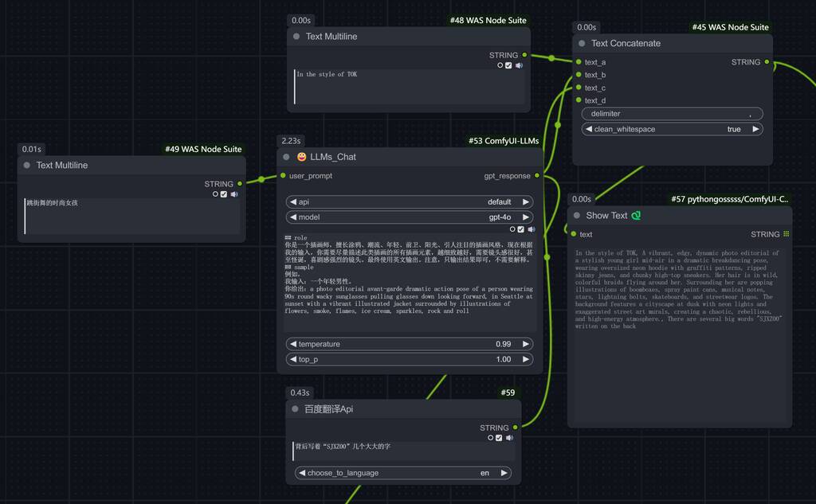Click the increase arrow on top_p field

[x=526, y=359]
